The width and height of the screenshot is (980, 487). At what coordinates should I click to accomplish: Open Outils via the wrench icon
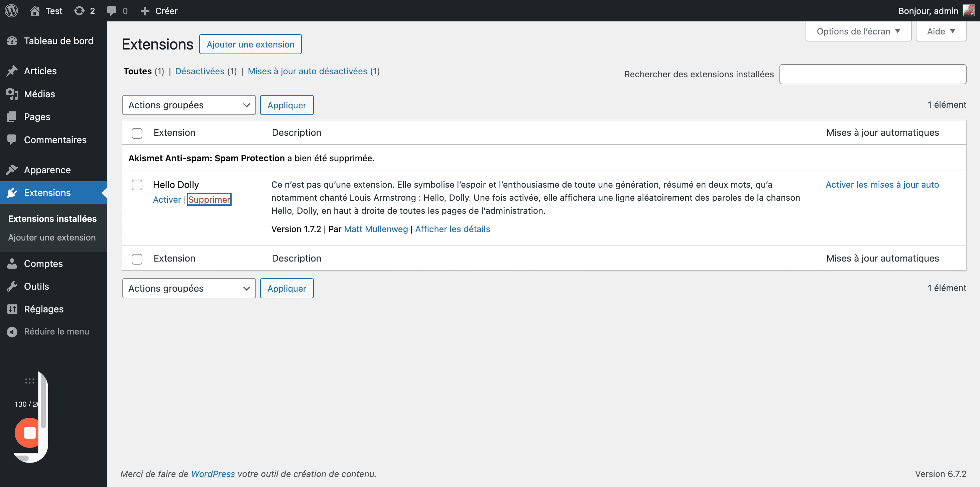(12, 286)
